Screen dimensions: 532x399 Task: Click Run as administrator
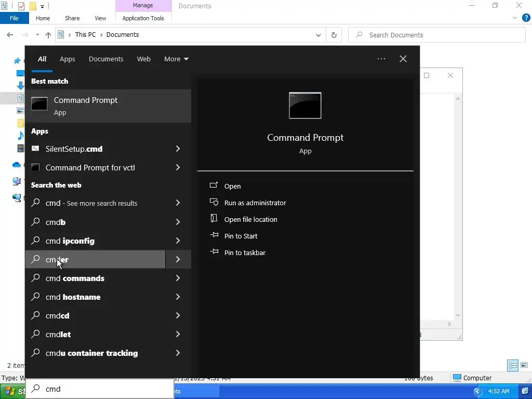(x=255, y=203)
